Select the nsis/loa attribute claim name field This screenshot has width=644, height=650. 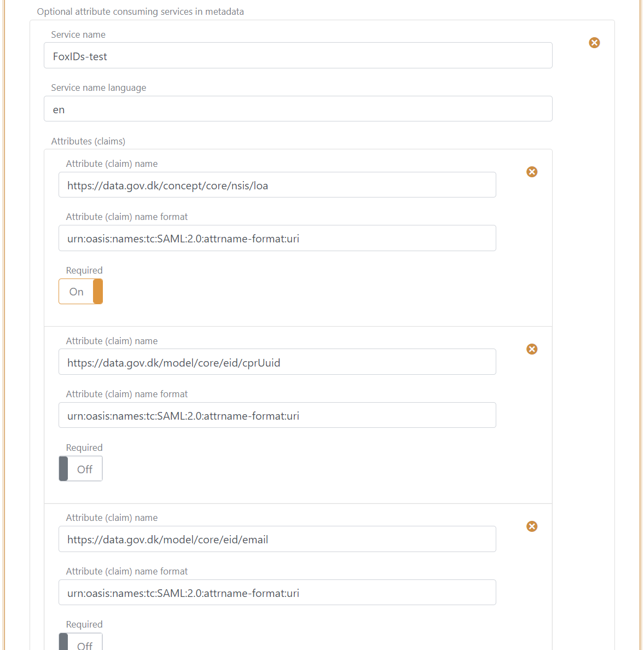(x=277, y=184)
